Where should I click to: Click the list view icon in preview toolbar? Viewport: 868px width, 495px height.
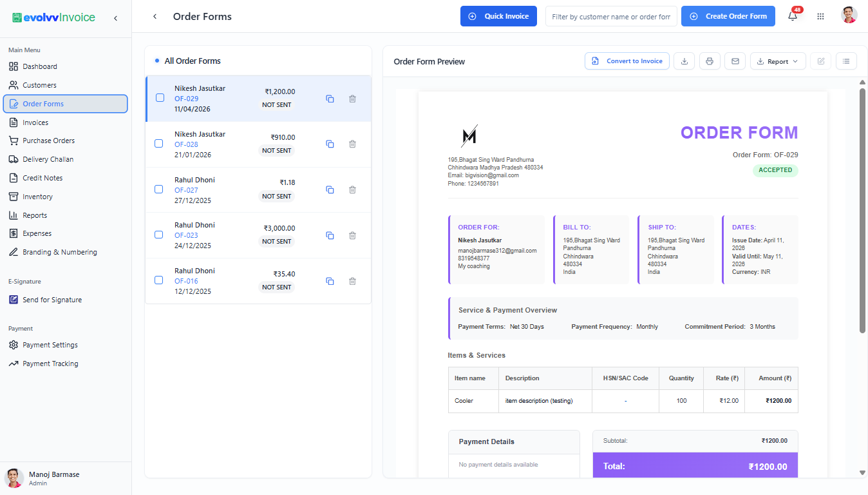[x=846, y=61]
